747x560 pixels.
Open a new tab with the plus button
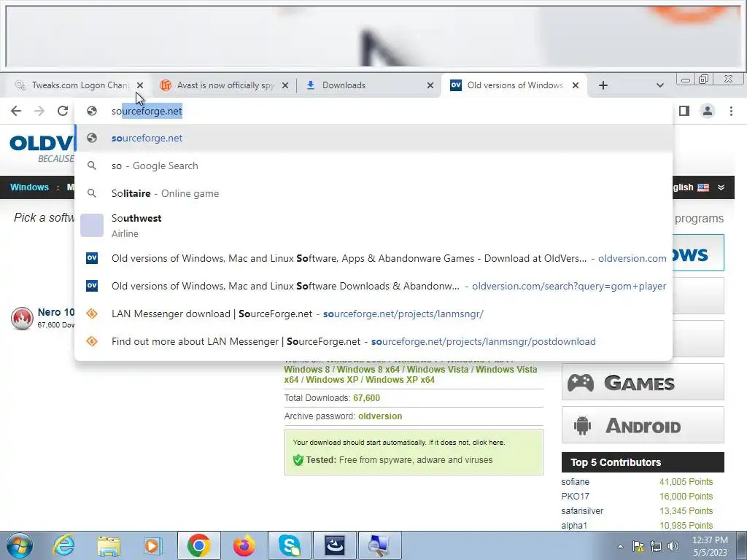click(603, 85)
